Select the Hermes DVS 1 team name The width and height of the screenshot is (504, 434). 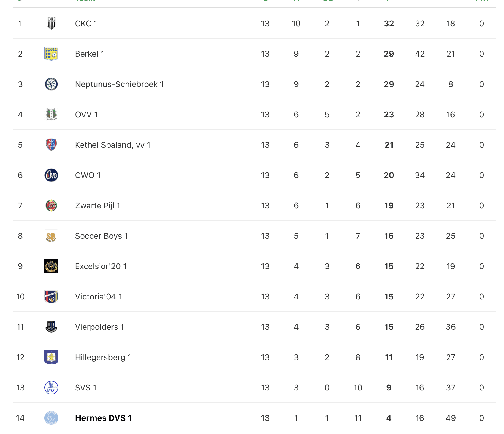click(x=103, y=418)
